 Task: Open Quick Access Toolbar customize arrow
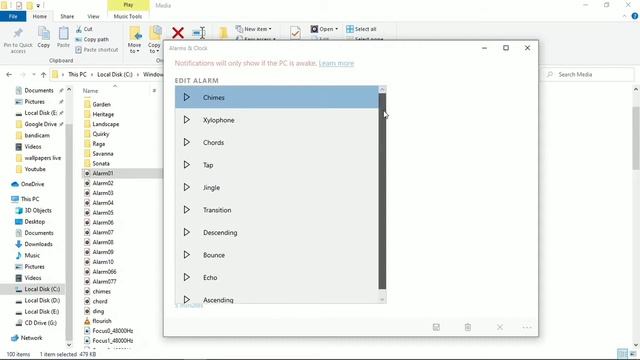click(x=38, y=5)
